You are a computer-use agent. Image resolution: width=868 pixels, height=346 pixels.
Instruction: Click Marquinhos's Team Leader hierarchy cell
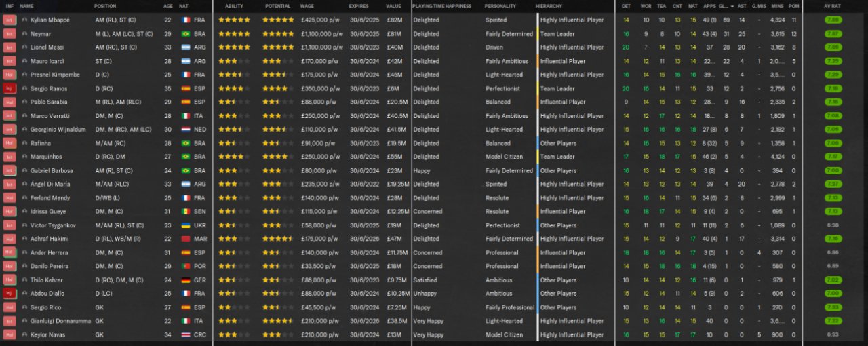pyautogui.click(x=557, y=157)
